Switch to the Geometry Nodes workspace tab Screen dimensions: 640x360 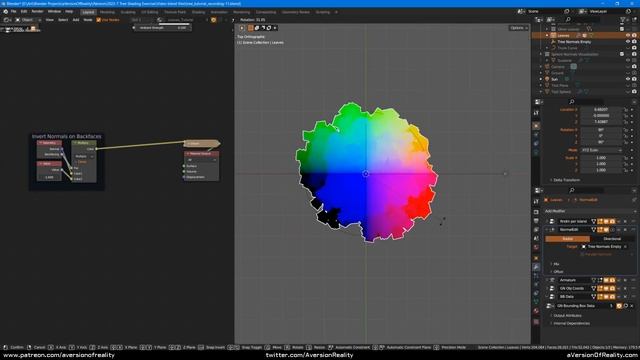(296, 12)
